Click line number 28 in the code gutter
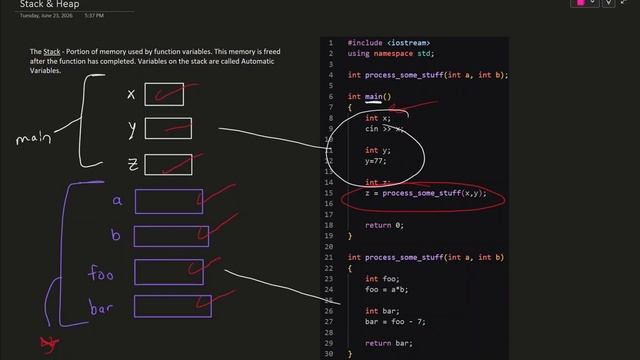The width and height of the screenshot is (640, 360). point(329,333)
